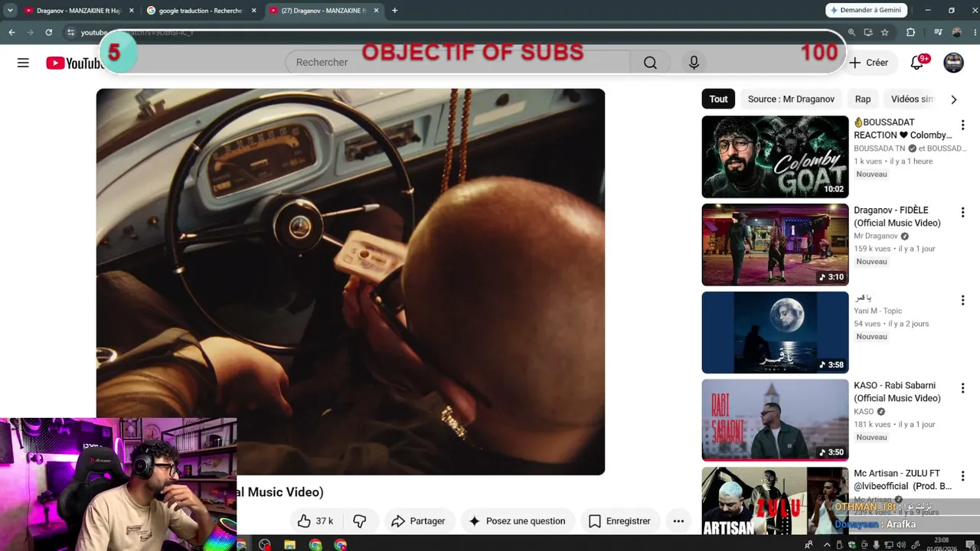Open the moon over sea thumbnail
The image size is (980, 551).
pyautogui.click(x=775, y=333)
